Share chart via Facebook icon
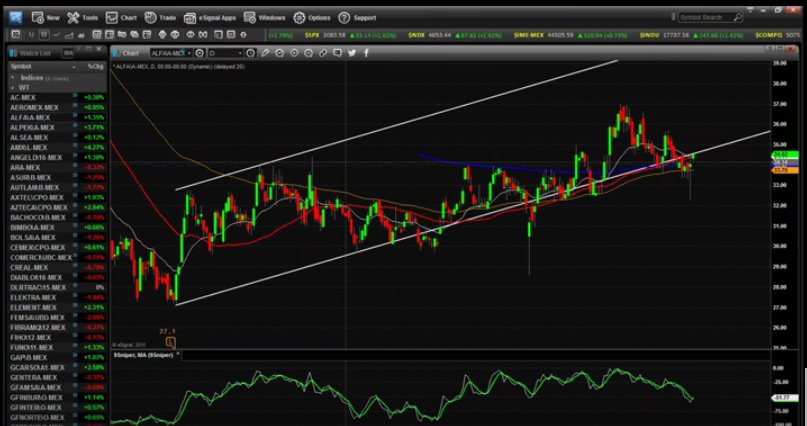The height and width of the screenshot is (426, 807). (x=366, y=53)
